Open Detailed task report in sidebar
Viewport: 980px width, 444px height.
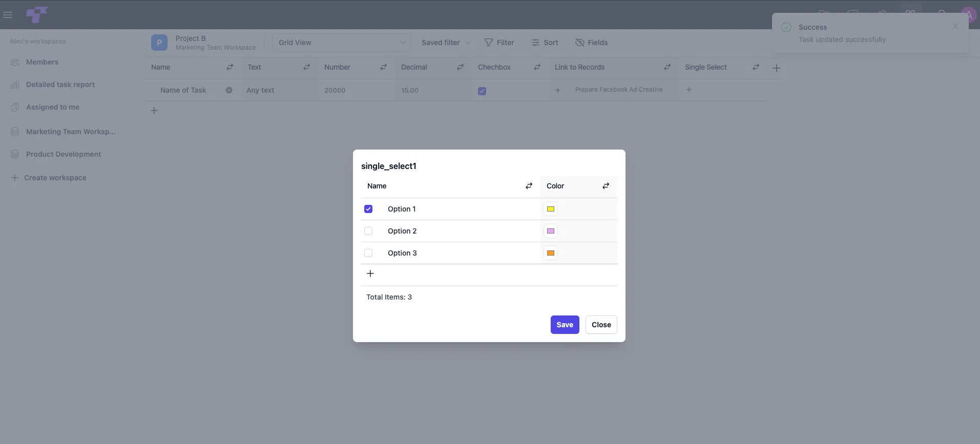click(x=60, y=84)
